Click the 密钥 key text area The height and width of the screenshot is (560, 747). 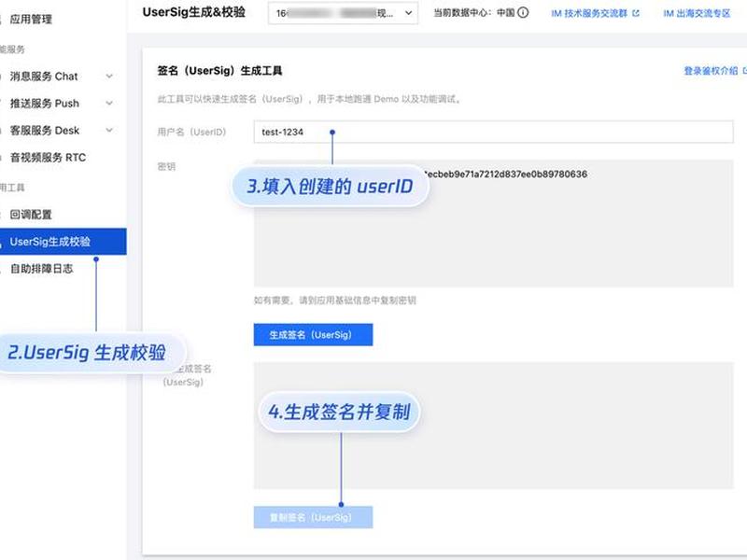(x=493, y=223)
